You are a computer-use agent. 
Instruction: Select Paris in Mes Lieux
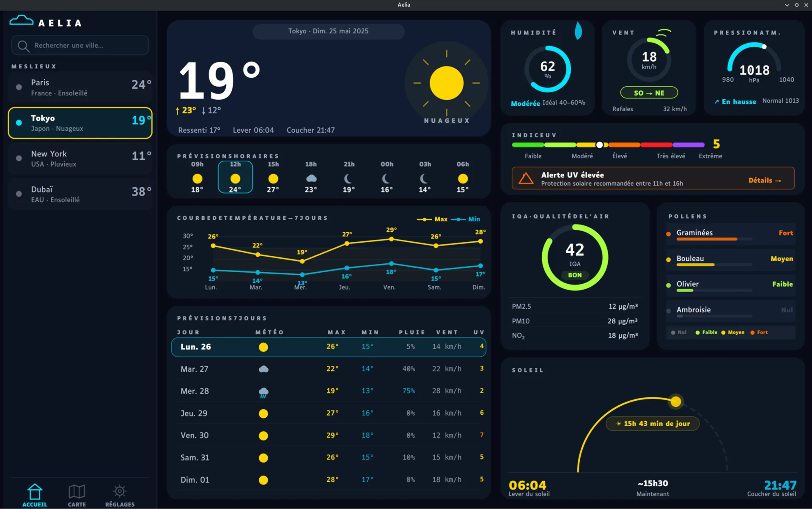pyautogui.click(x=80, y=88)
